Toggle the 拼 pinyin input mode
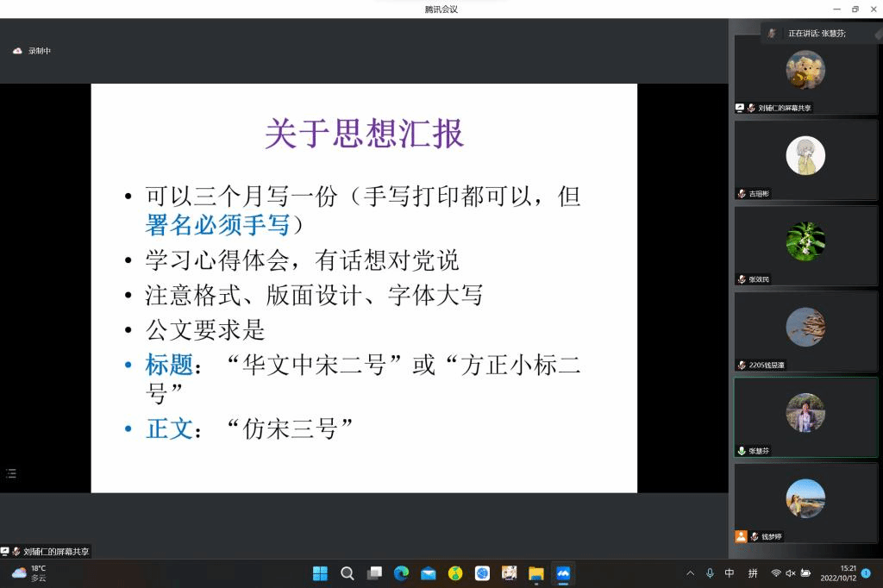Viewport: 883px width, 588px height. (x=753, y=573)
